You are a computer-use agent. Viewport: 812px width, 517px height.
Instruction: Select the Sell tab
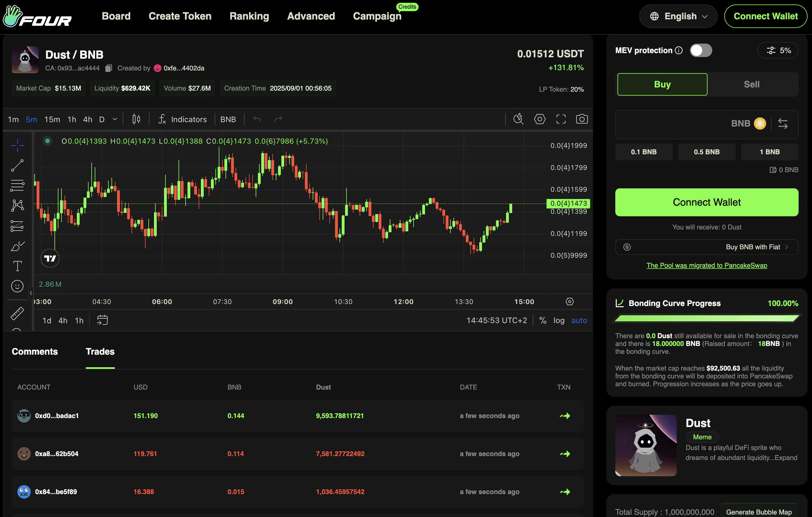751,84
